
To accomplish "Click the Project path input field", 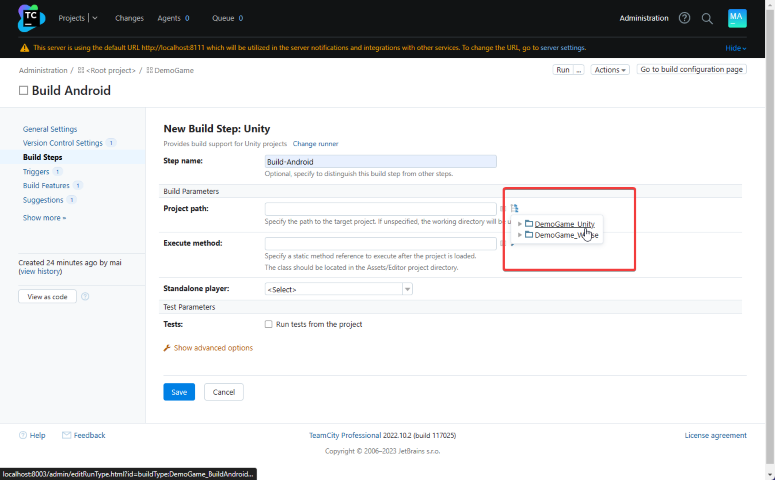I will [381, 209].
